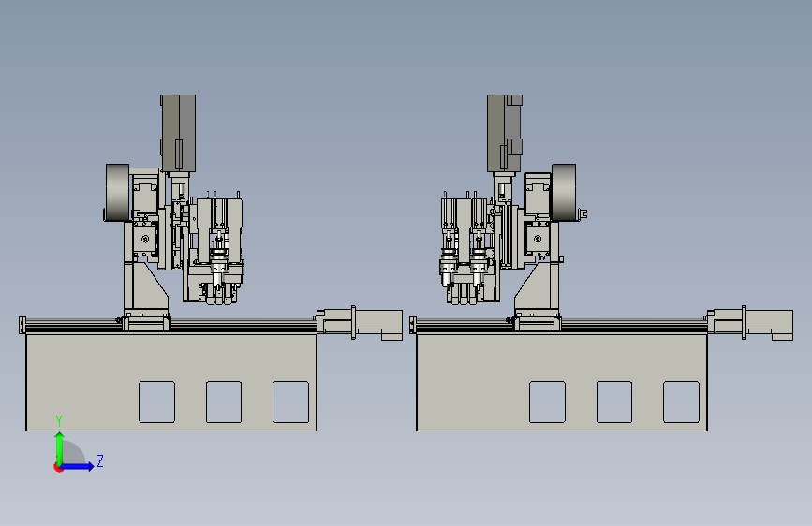This screenshot has height=526, width=812.
Task: Click the "Z" axis label
Action: (x=100, y=460)
